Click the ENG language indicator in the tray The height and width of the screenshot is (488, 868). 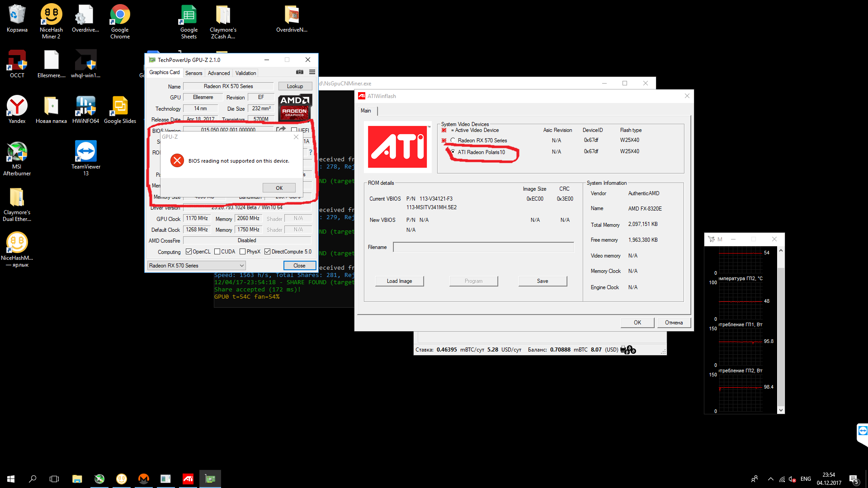[x=806, y=479]
